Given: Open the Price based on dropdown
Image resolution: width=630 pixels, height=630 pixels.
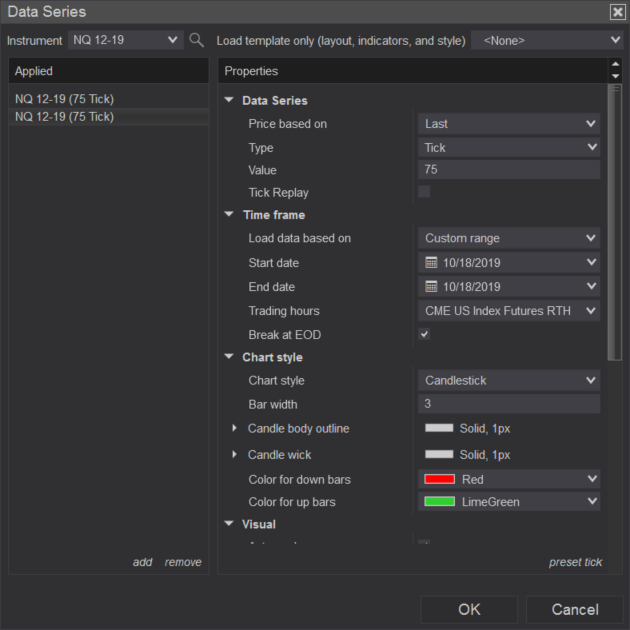Looking at the screenshot, I should click(x=508, y=124).
